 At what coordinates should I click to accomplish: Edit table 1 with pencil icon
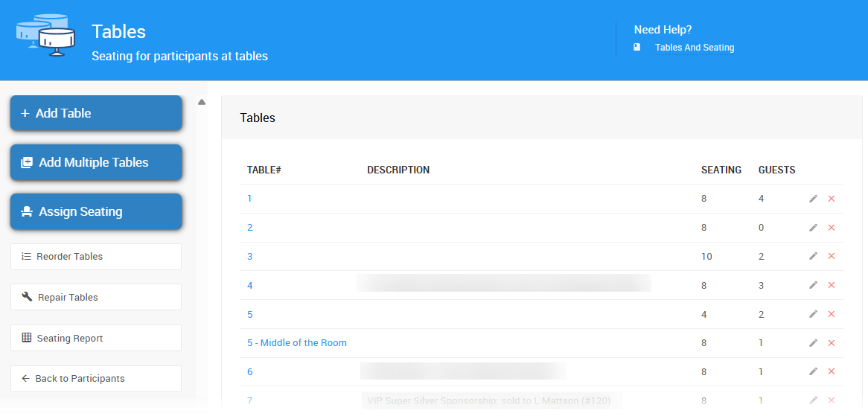coord(813,199)
